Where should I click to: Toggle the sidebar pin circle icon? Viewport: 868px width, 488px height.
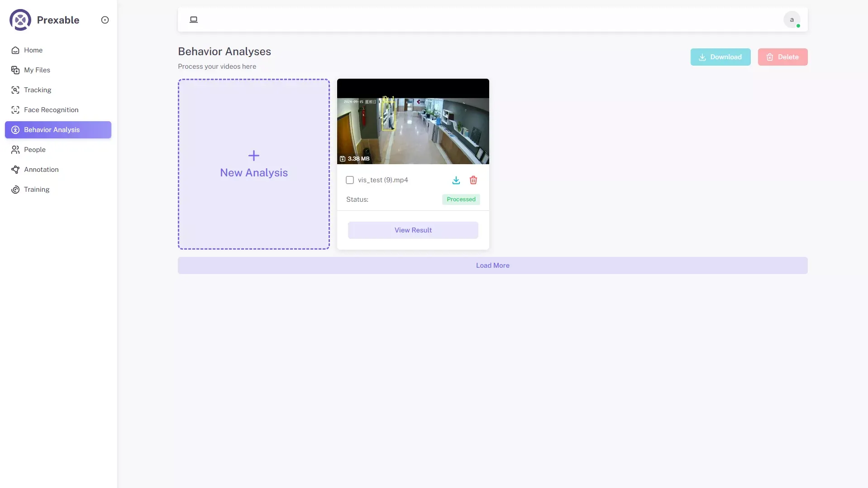click(105, 20)
